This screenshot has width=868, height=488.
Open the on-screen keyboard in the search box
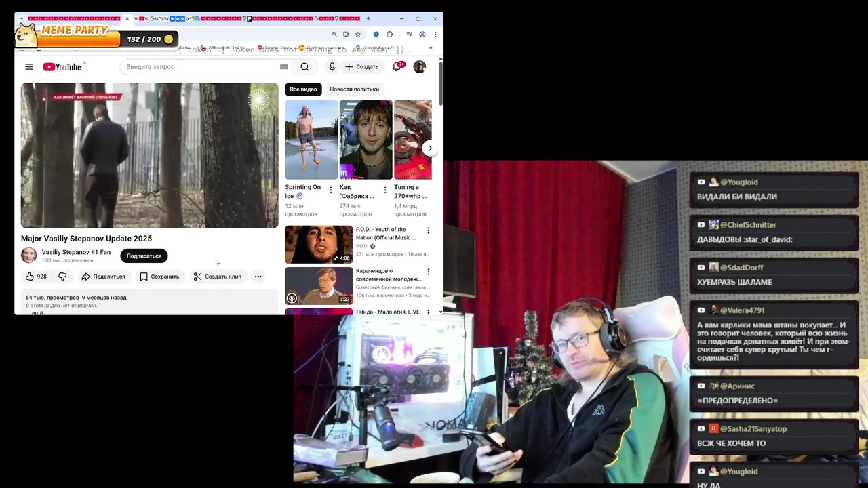point(284,67)
